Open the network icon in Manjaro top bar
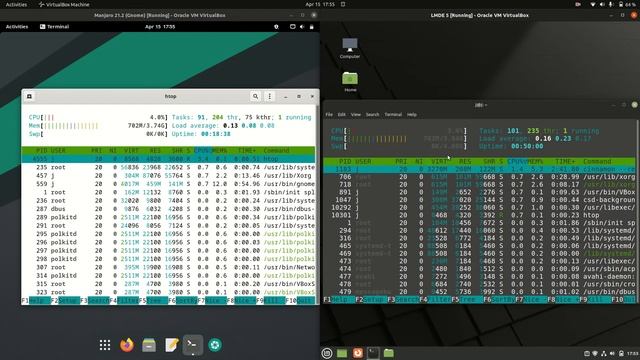640x360 pixels. (293, 27)
